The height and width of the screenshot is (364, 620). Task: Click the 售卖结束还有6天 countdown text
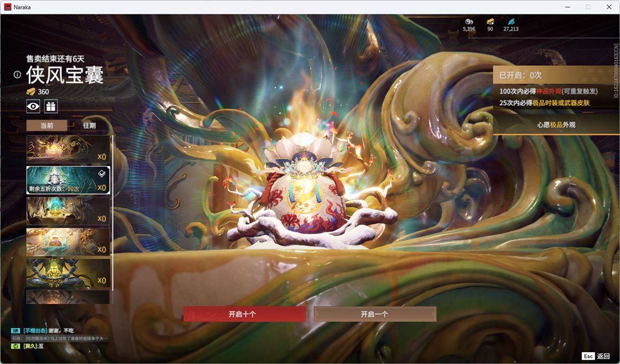pos(55,59)
